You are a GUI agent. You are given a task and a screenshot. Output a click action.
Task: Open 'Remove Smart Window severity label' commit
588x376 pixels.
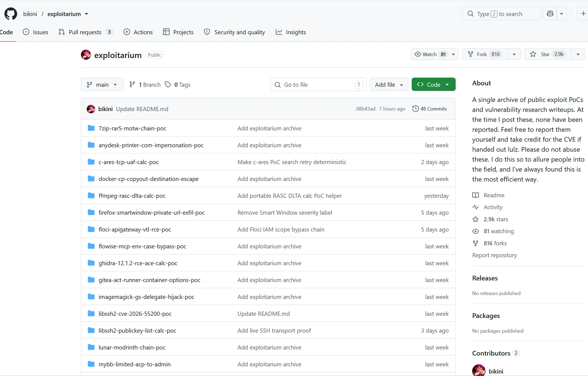pyautogui.click(x=285, y=212)
